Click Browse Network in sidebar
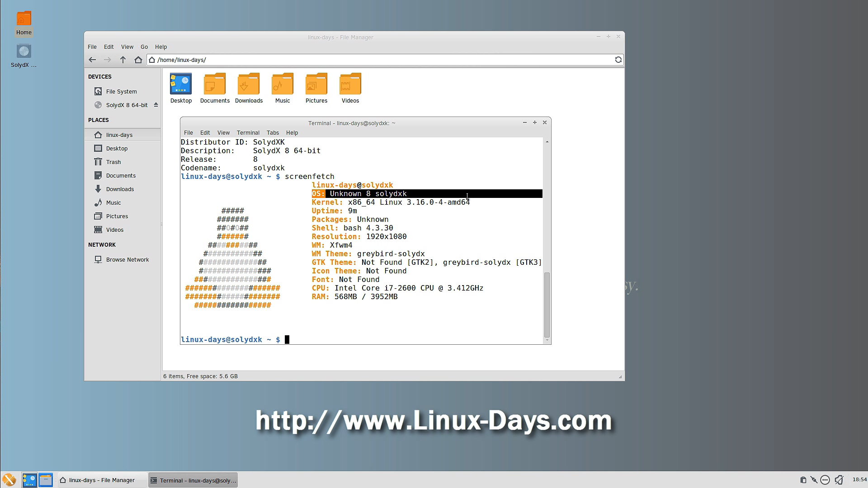Viewport: 868px width, 488px height. [x=122, y=259]
